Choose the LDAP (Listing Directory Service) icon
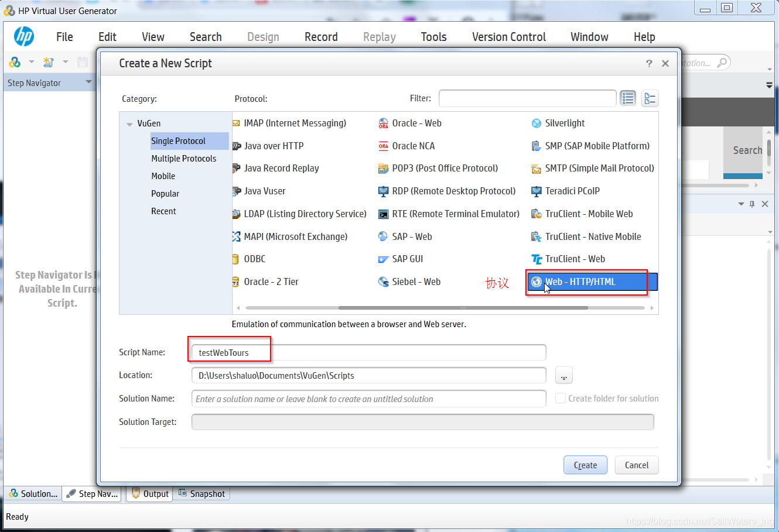 point(237,214)
